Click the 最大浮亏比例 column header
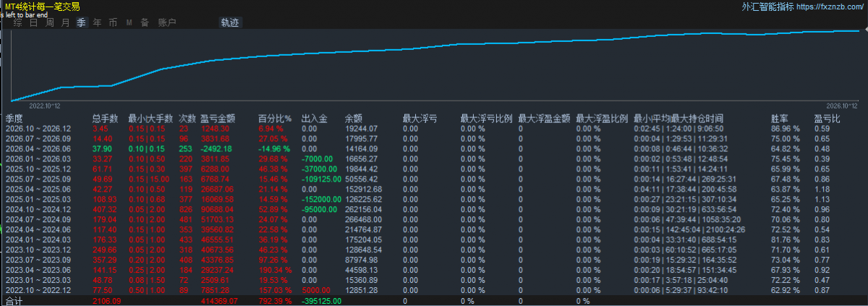The width and height of the screenshot is (868, 306). coord(487,118)
